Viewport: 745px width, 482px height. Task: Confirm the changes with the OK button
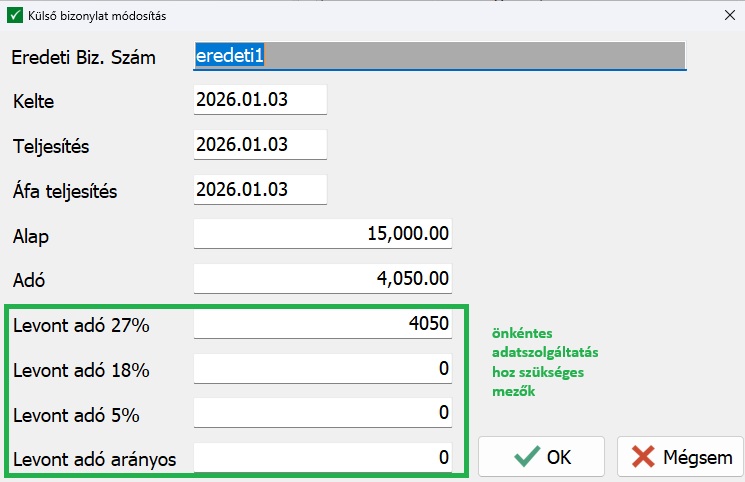[541, 458]
